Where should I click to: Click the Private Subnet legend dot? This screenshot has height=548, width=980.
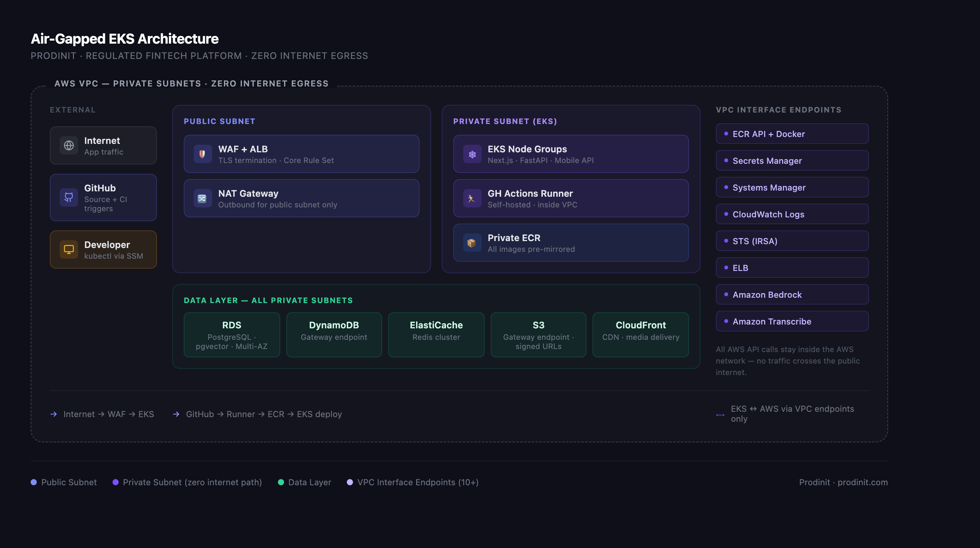click(115, 482)
